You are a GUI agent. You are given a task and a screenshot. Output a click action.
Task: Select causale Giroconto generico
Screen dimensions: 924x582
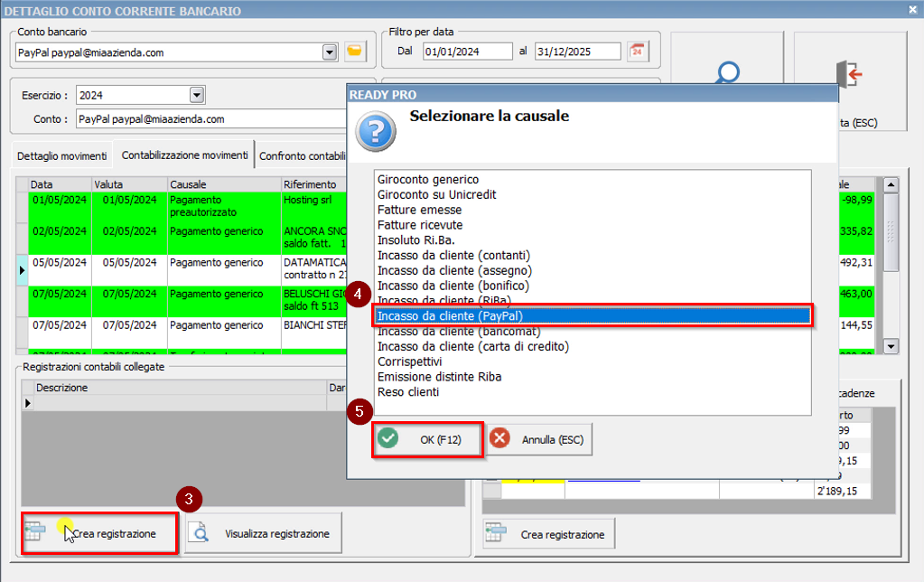pyautogui.click(x=593, y=179)
